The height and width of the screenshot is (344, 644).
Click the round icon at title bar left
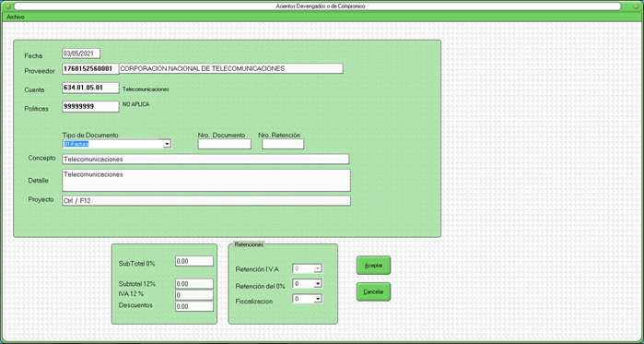pos(8,6)
